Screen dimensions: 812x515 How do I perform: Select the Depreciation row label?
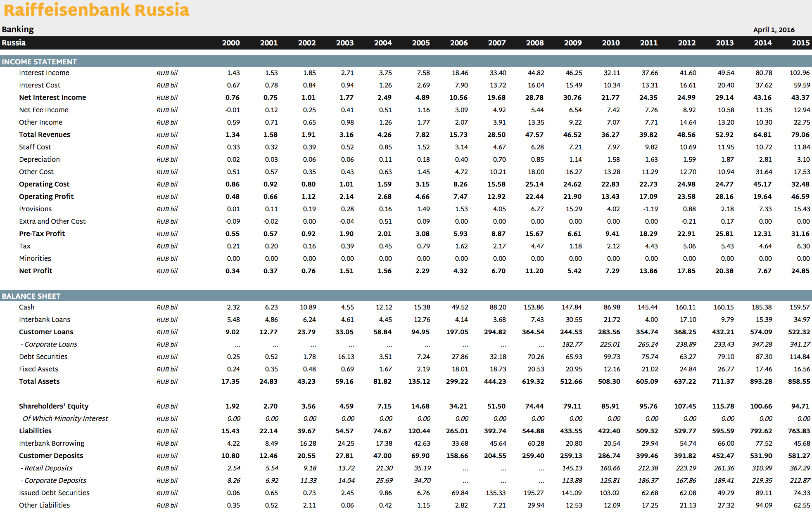tap(39, 160)
